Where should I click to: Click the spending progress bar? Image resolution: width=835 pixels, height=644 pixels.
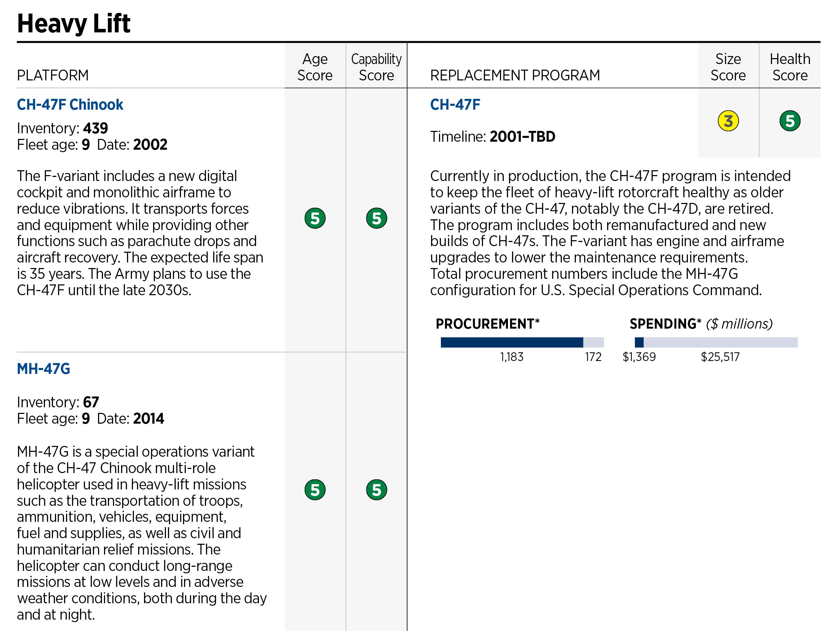coord(716,342)
